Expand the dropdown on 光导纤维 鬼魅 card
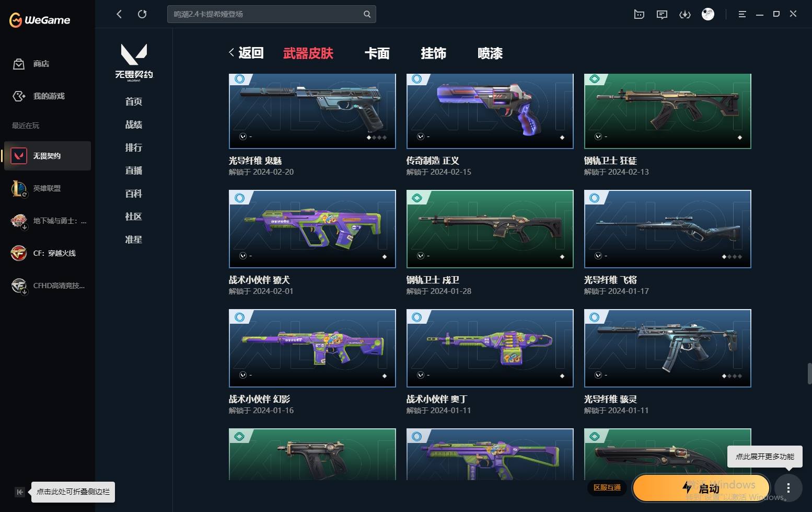Viewport: 812px width, 512px height. [x=243, y=136]
